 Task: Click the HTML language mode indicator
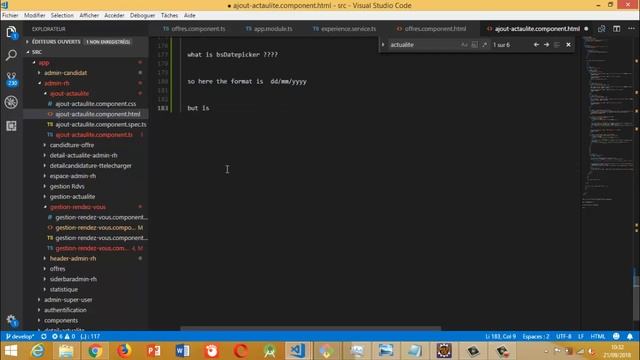(x=598, y=336)
